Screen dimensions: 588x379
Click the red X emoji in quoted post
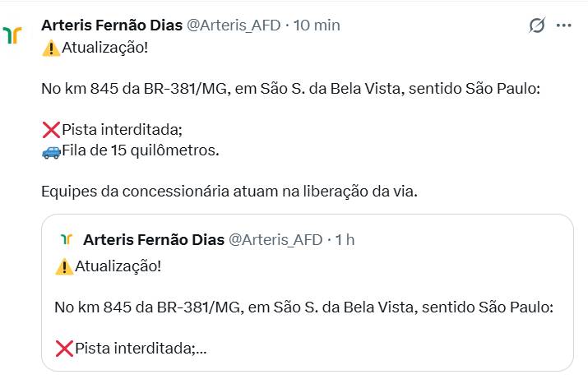(64, 349)
